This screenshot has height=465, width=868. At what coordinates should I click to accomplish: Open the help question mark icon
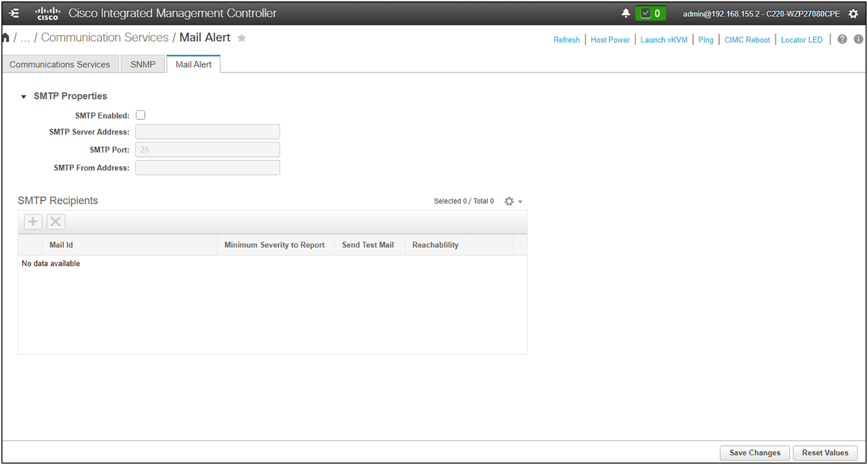(842, 39)
